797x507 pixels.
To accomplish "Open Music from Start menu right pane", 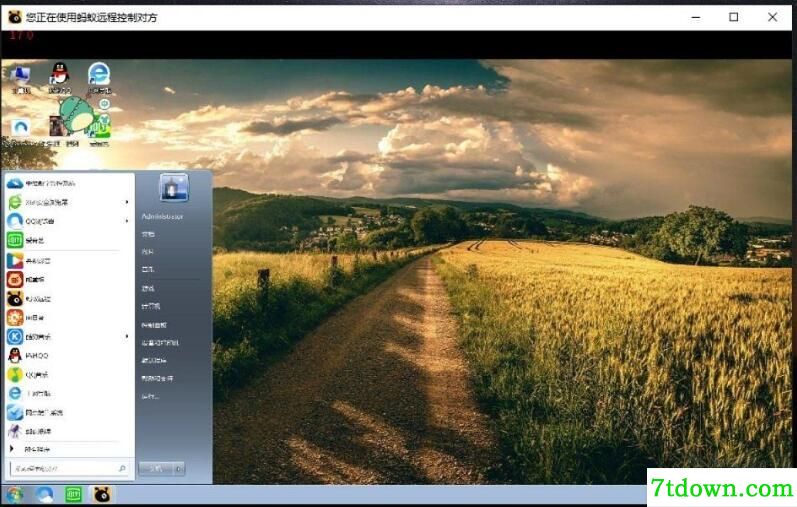I will (x=148, y=270).
